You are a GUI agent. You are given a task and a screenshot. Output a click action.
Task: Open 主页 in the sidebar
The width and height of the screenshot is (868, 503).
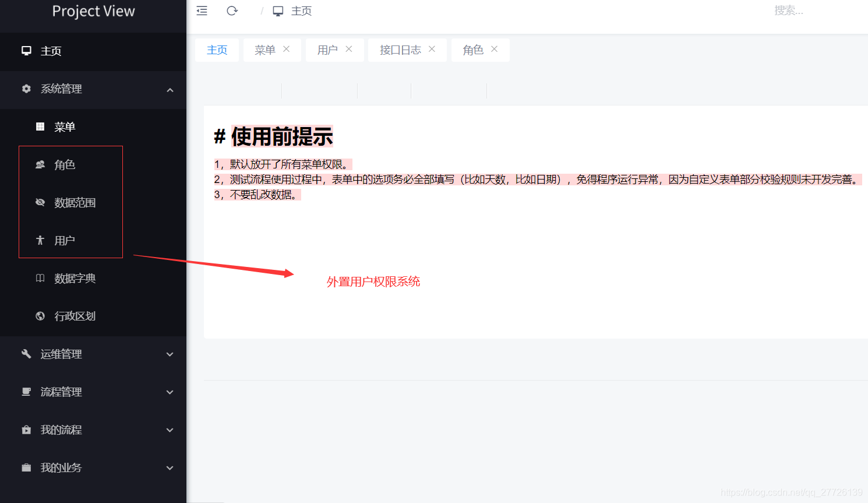click(x=93, y=51)
